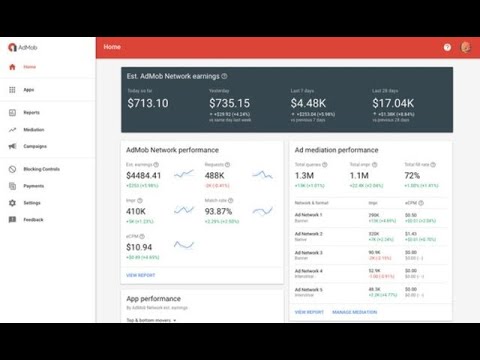Image resolution: width=480 pixels, height=360 pixels.
Task: Open the Reports sidebar icon
Action: 12,113
